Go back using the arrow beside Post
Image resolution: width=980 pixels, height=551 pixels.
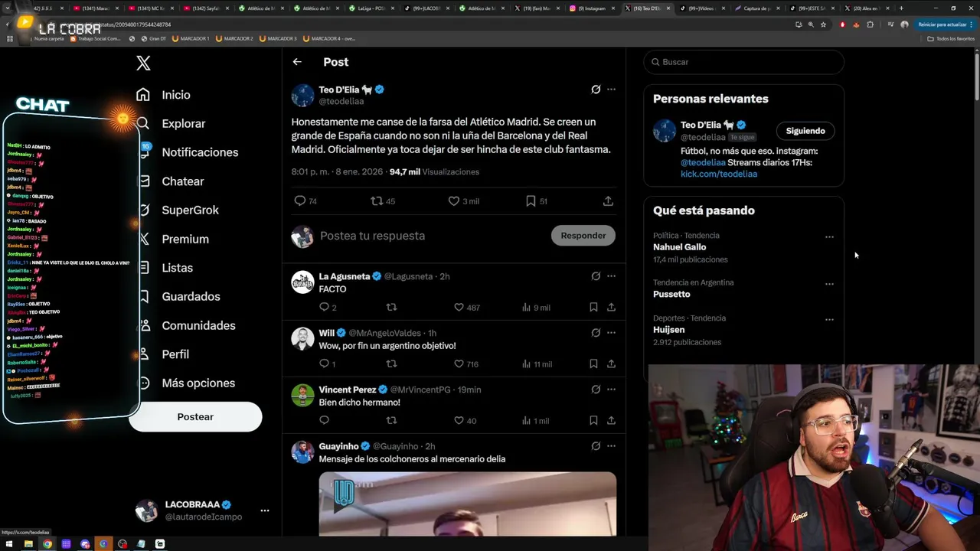click(x=297, y=62)
